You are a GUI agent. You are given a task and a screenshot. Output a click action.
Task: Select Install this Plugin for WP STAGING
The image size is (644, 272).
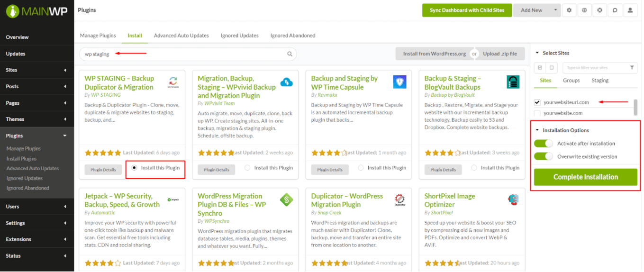pos(135,168)
